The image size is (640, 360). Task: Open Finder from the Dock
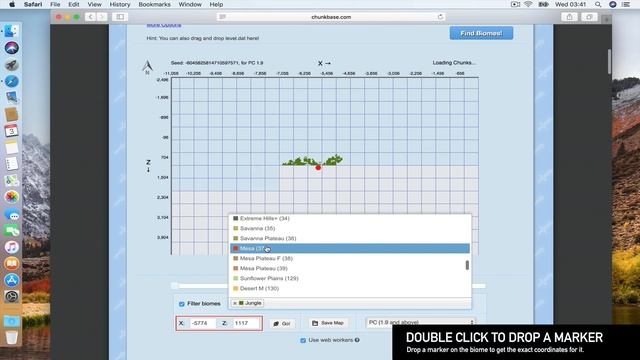(11, 31)
